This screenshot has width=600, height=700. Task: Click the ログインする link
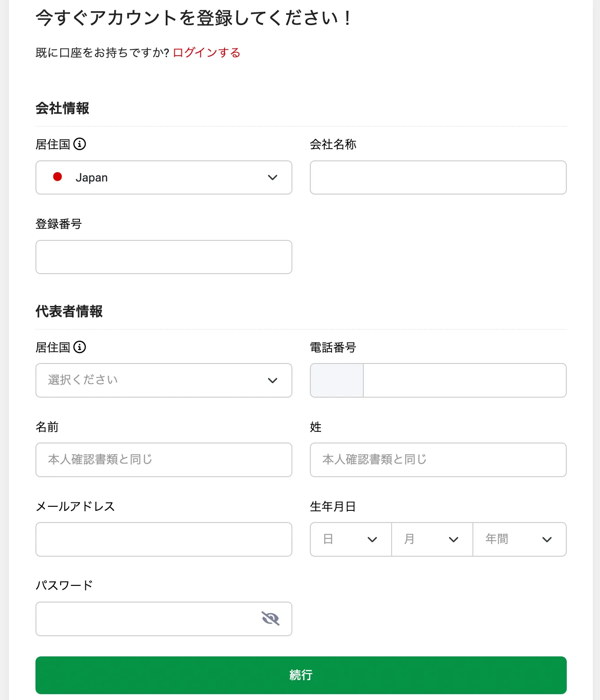pos(207,53)
